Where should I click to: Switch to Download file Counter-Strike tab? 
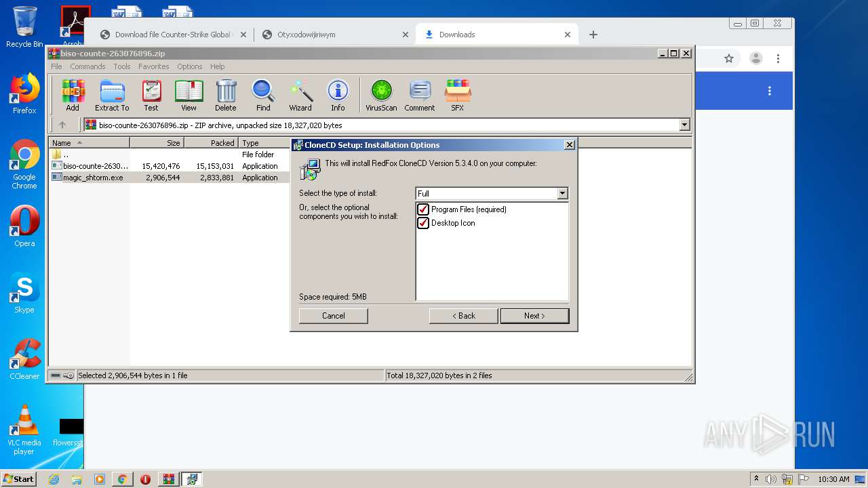tap(173, 35)
